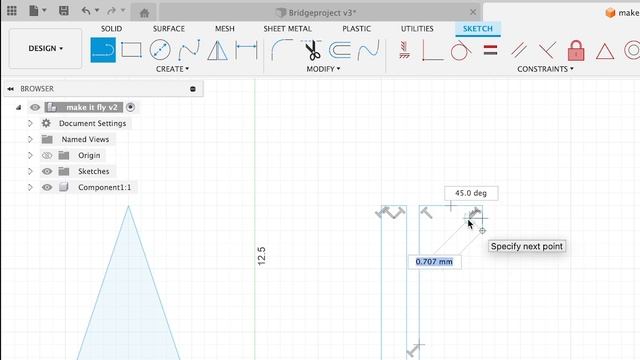The image size is (640, 360).
Task: Toggle visibility of make it fly v2
Action: tap(35, 107)
